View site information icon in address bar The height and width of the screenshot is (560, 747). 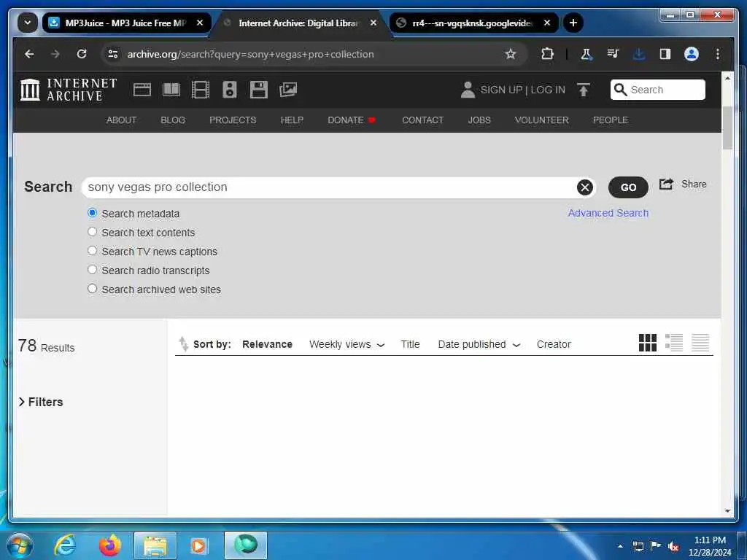[113, 54]
